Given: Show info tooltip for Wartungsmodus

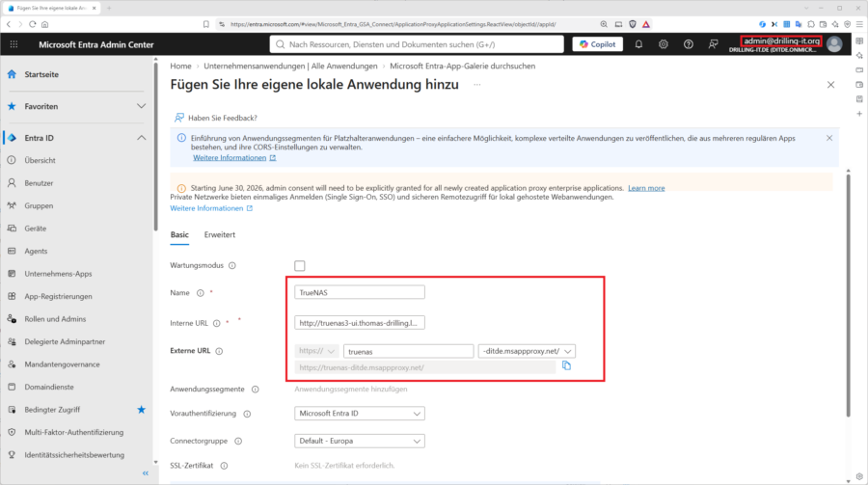Looking at the screenshot, I should [232, 266].
